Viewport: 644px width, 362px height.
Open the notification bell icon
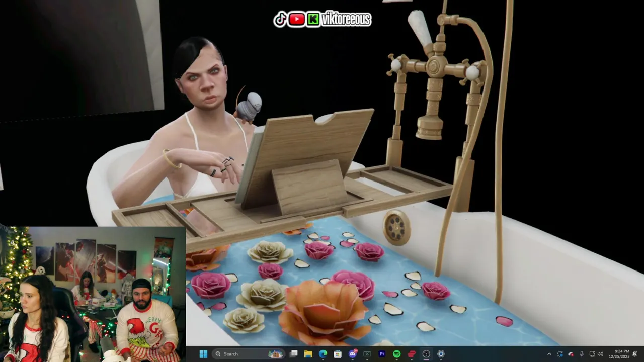pyautogui.click(x=635, y=354)
